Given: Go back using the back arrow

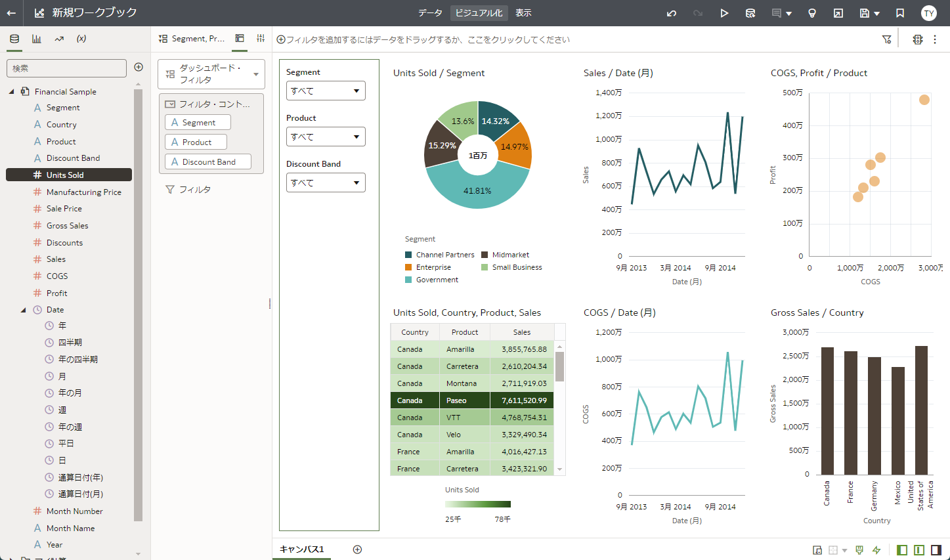Looking at the screenshot, I should [x=11, y=13].
